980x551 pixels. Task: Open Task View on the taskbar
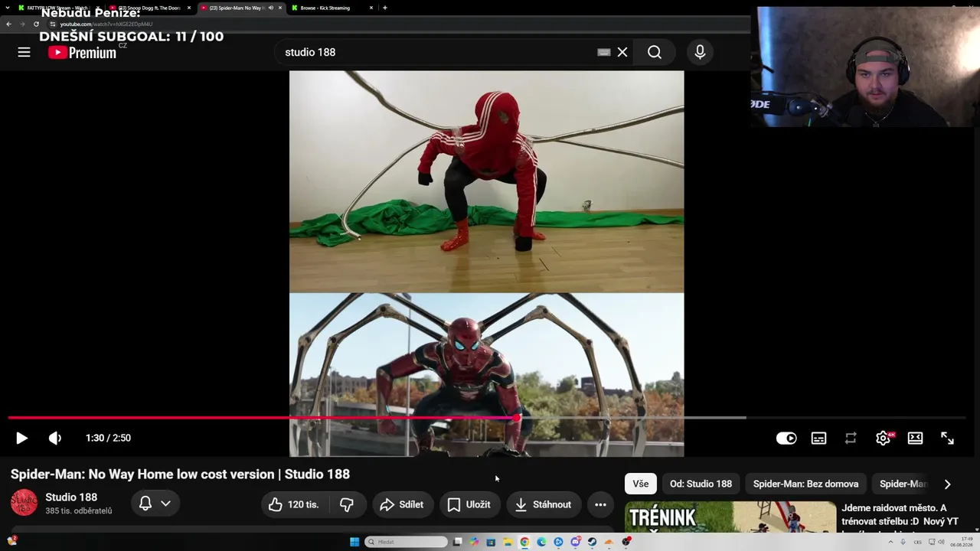tap(457, 542)
